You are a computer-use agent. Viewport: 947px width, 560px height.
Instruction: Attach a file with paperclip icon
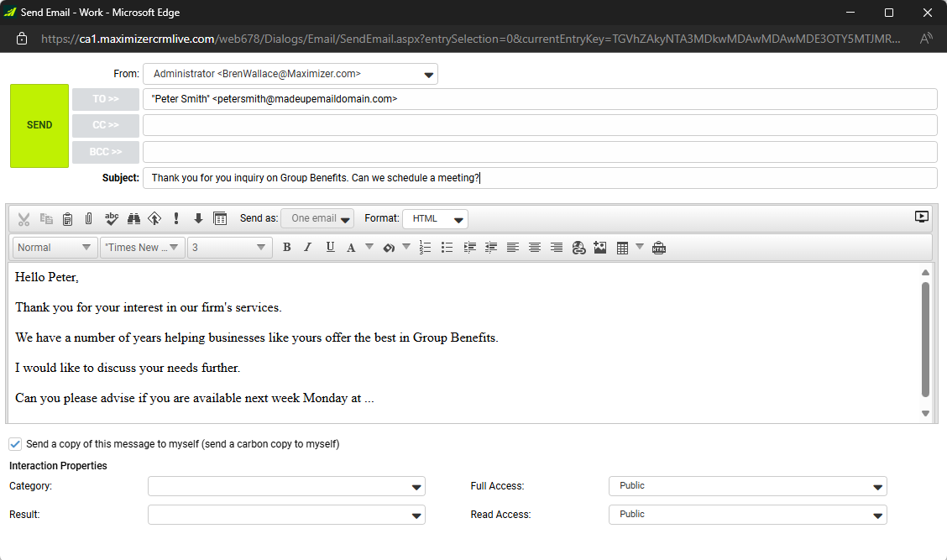(89, 218)
